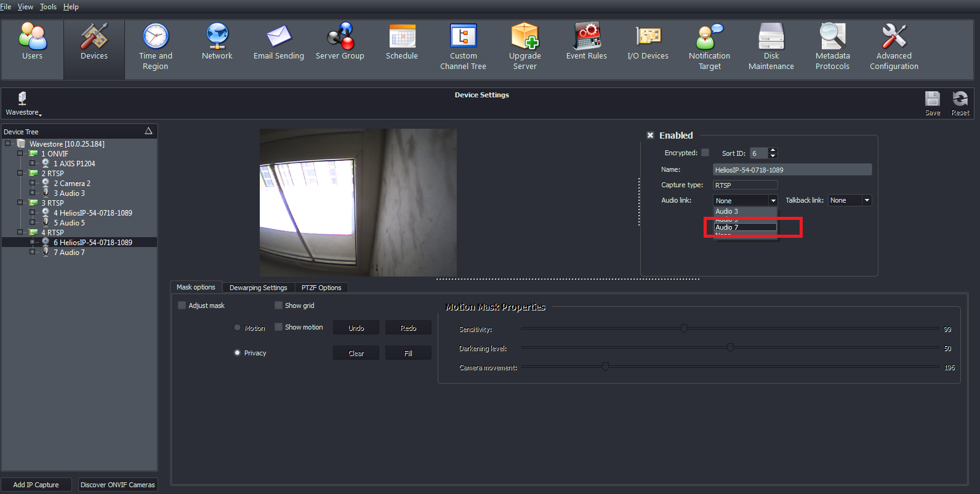Collapse the 3 RTSP tree node

tap(20, 203)
